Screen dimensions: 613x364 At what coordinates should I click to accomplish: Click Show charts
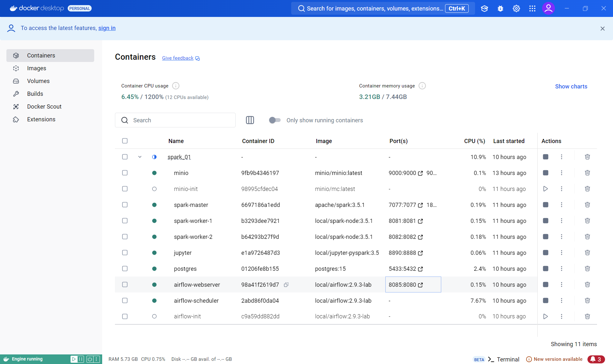571,87
